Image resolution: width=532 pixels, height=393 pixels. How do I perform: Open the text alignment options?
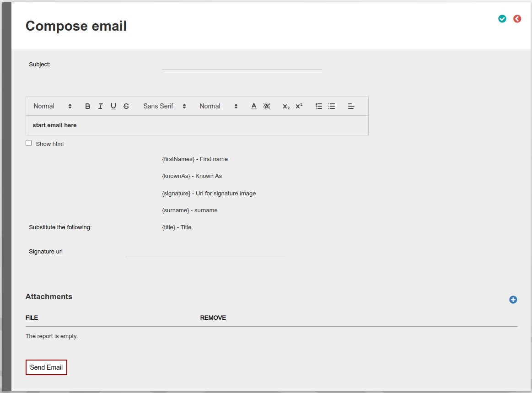(x=351, y=106)
